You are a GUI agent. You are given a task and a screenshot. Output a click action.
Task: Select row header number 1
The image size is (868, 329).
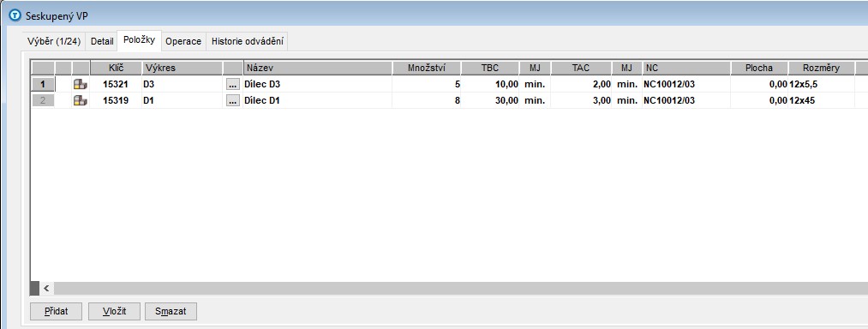pos(43,85)
